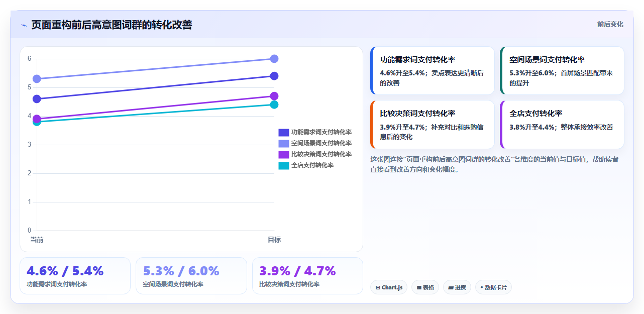This screenshot has height=314, width=644.
Task: Open the 空间场景词支付转化率 info card title
Action: point(547,59)
